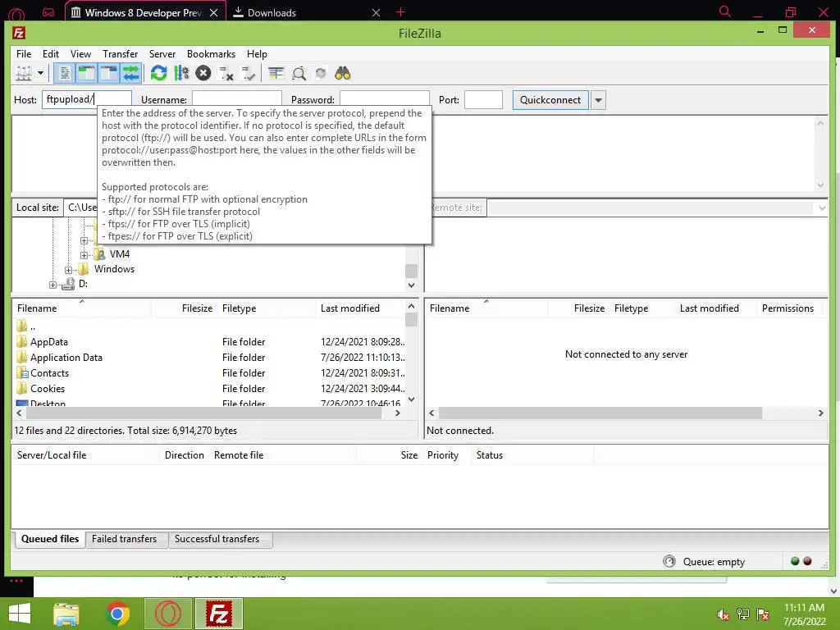Sort local files by Filename column
Viewport: 840px width, 630px height.
click(82, 308)
